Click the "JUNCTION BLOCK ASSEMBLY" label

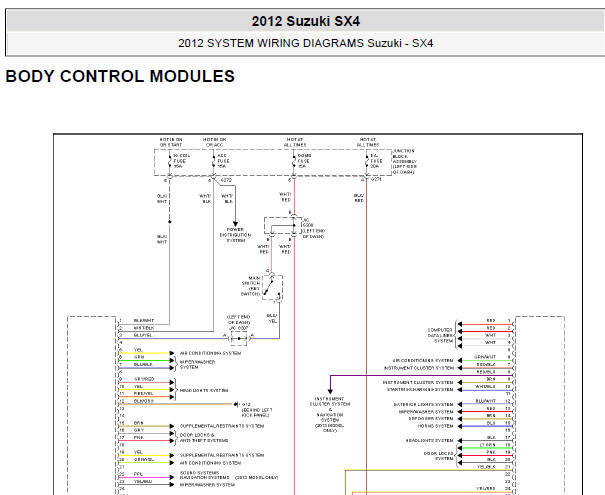click(x=405, y=162)
